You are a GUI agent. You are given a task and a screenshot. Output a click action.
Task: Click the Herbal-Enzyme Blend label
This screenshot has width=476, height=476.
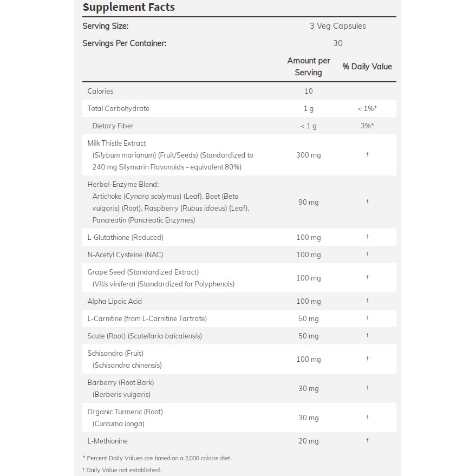point(123,184)
